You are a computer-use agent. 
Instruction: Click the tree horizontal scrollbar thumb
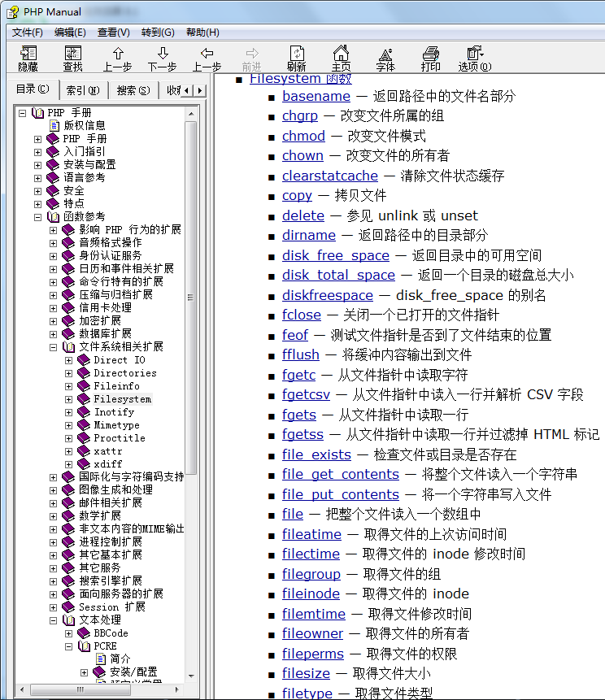(81, 689)
